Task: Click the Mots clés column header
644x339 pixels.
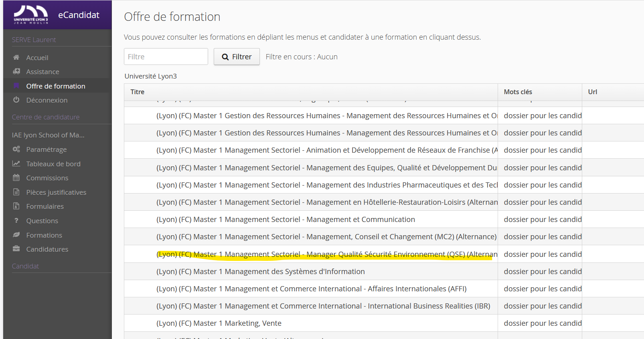Action: point(518,92)
